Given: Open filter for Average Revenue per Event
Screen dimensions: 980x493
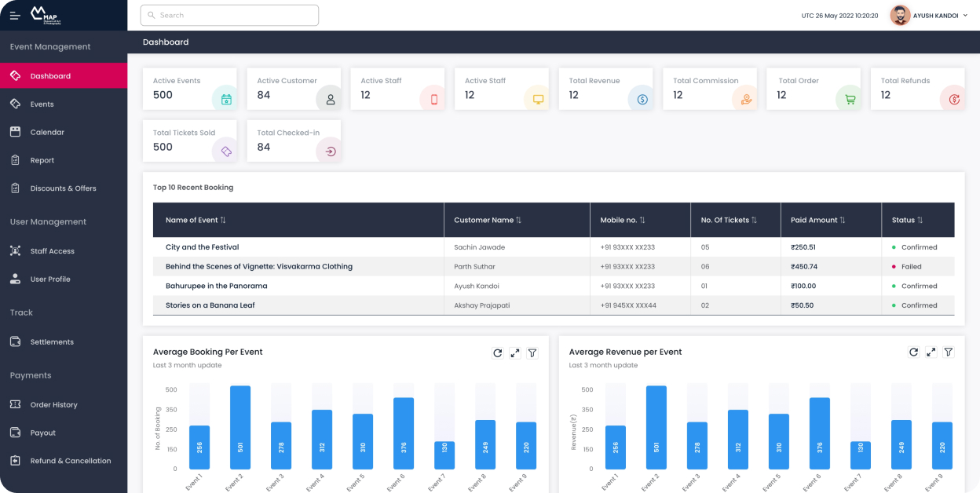Looking at the screenshot, I should (x=948, y=352).
